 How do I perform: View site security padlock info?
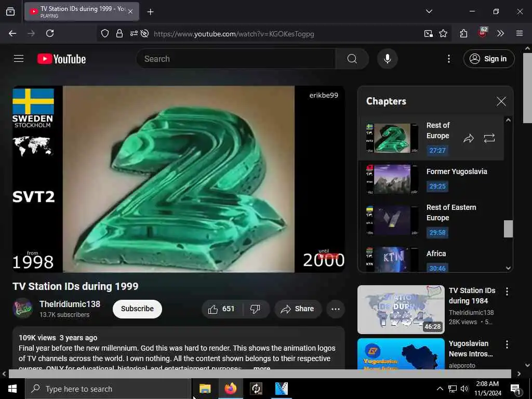(x=119, y=33)
